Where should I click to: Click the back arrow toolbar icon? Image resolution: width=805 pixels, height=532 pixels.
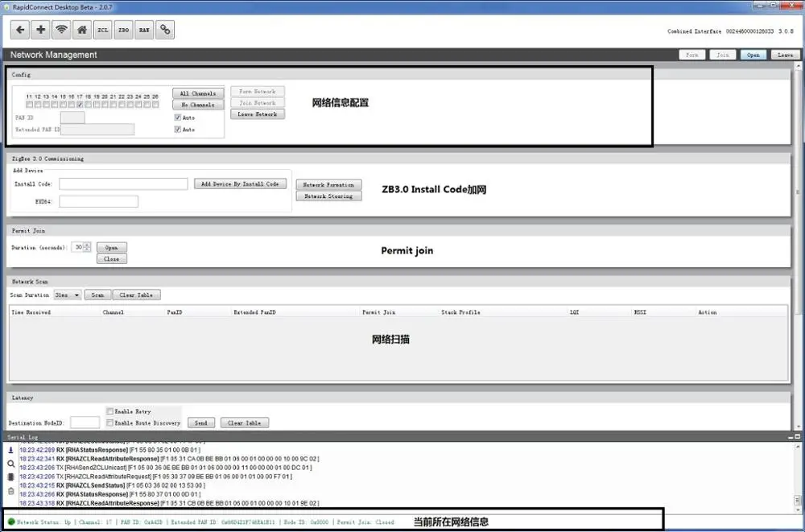click(x=20, y=30)
